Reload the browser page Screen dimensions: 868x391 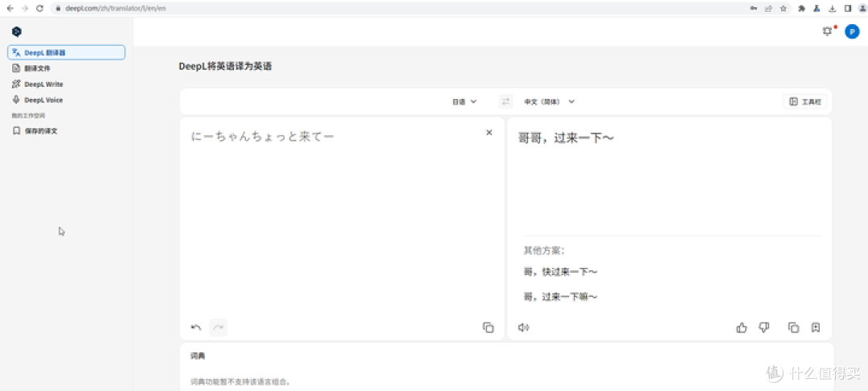tap(39, 8)
